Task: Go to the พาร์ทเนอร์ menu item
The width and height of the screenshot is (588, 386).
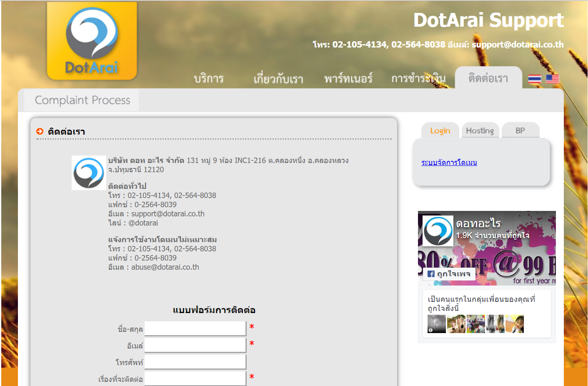Action: [x=348, y=78]
